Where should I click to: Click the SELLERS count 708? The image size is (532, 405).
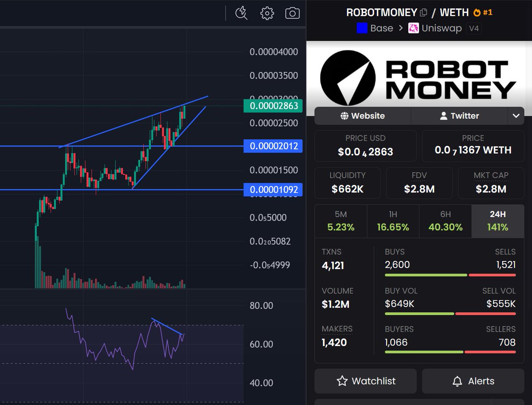tap(506, 342)
